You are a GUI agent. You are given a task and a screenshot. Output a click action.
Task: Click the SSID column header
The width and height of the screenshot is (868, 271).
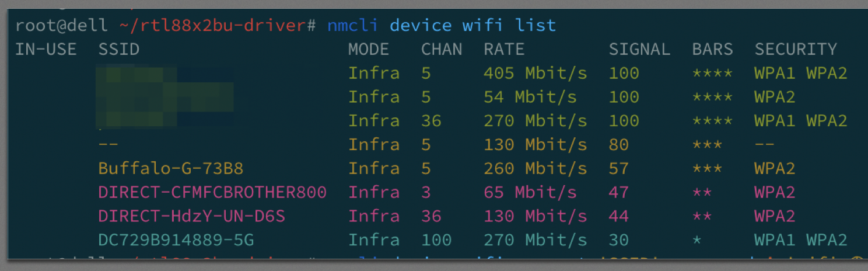pos(119,49)
